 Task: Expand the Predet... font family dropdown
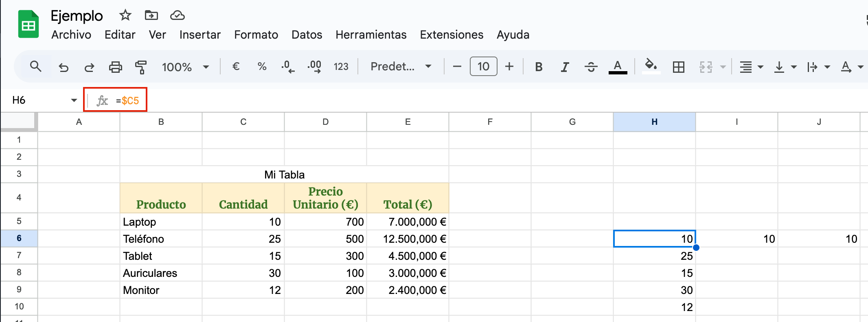click(x=401, y=67)
